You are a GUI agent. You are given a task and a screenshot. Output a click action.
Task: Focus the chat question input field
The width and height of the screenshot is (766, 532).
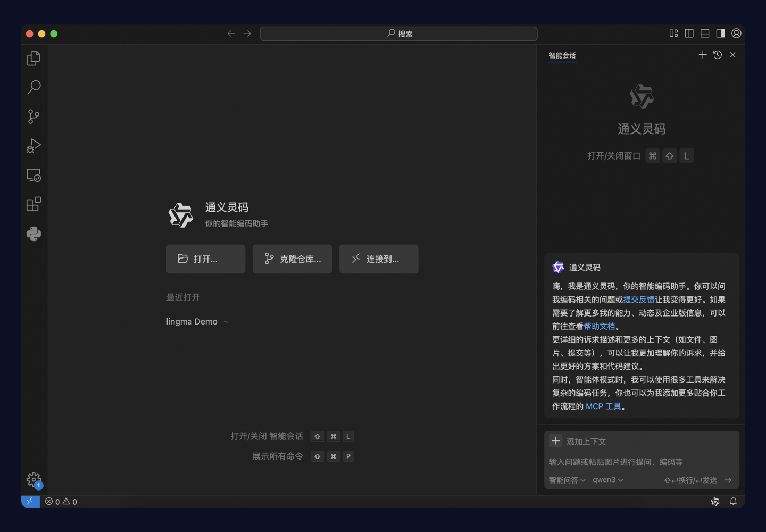[642, 462]
